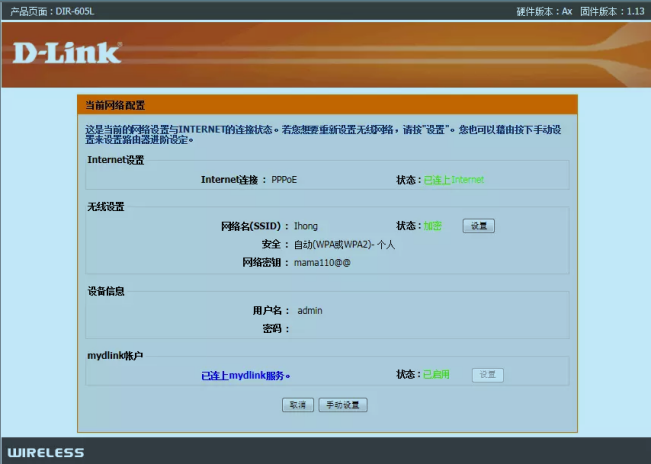Click the mydlink account 设置 button

(487, 375)
